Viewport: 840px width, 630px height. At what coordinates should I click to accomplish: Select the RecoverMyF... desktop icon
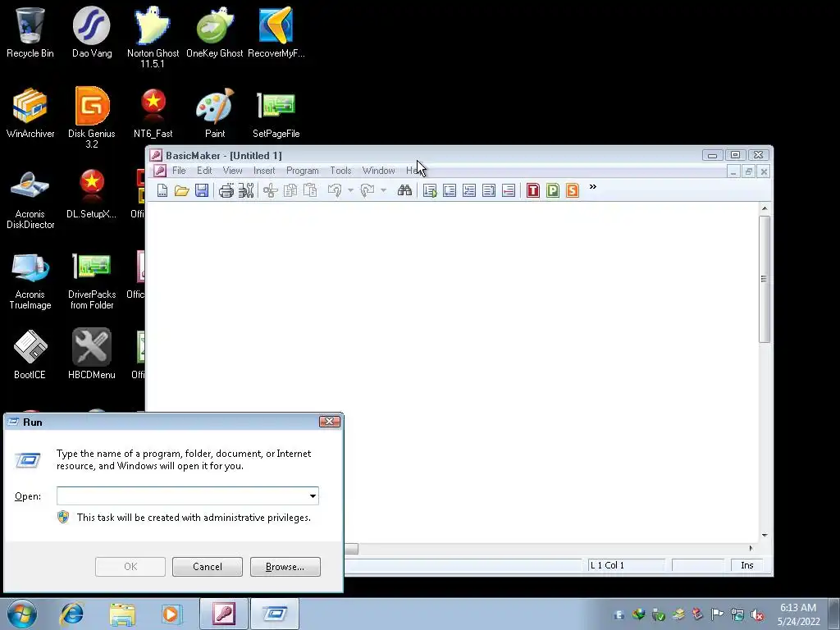point(276,32)
